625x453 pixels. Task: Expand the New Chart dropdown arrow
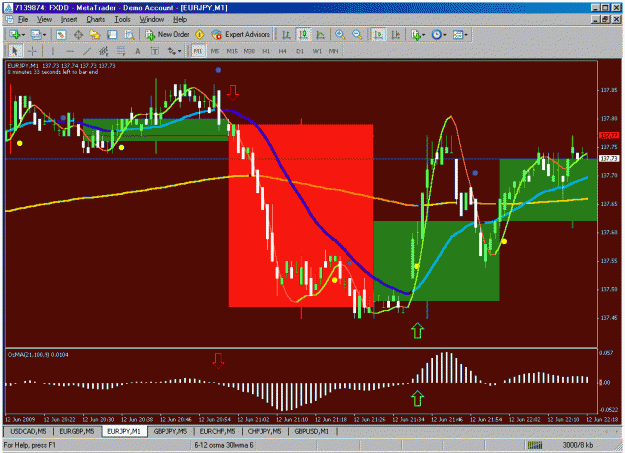tap(23, 35)
